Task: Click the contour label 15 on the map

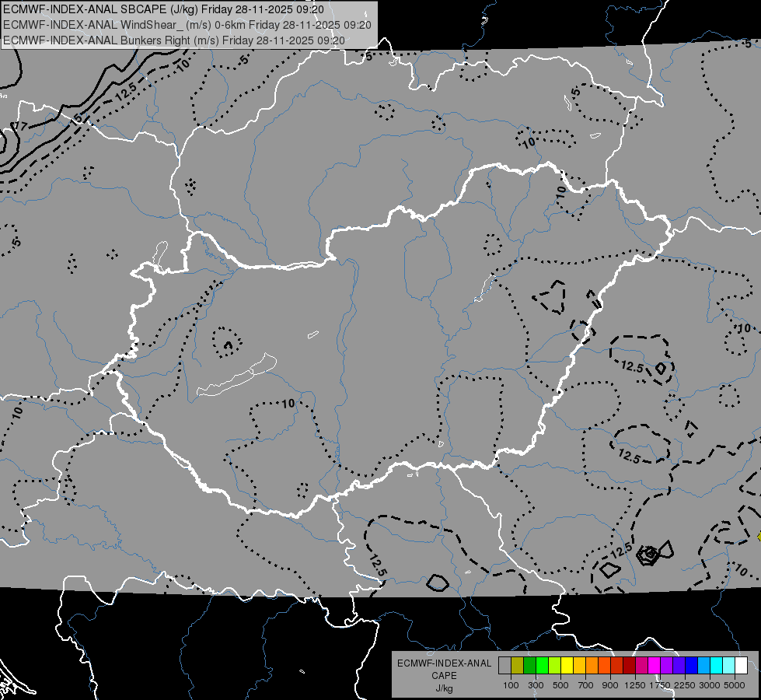Action: (77, 118)
